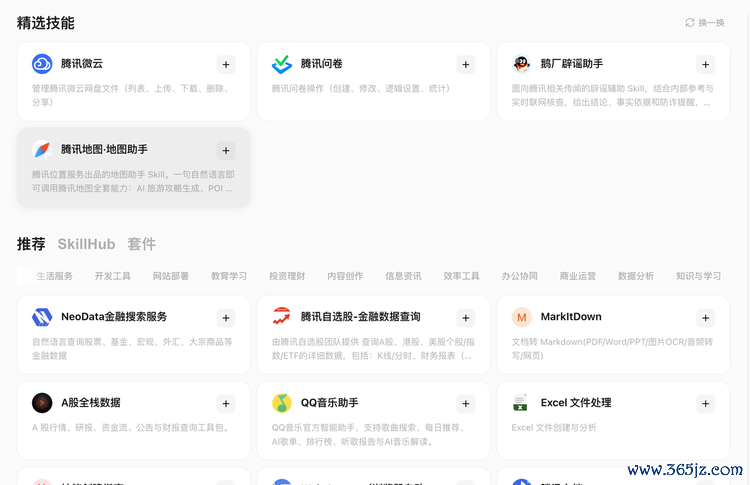Open the 腾讯问卷 skill title
The image size is (750, 485).
pos(321,64)
